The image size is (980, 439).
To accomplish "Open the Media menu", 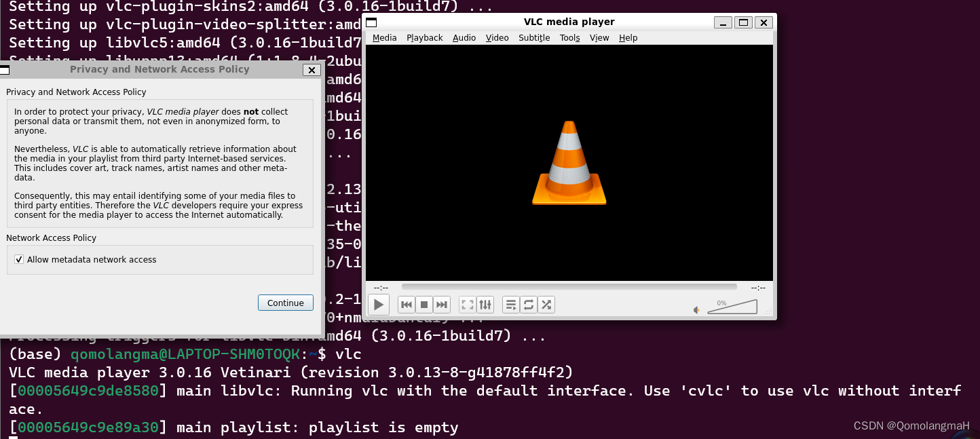I will 385,38.
